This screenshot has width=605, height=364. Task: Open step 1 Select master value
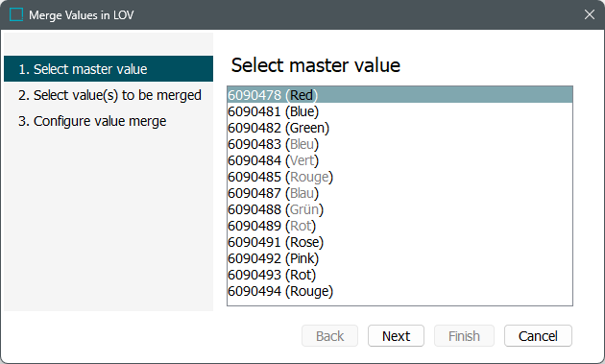[x=109, y=69]
